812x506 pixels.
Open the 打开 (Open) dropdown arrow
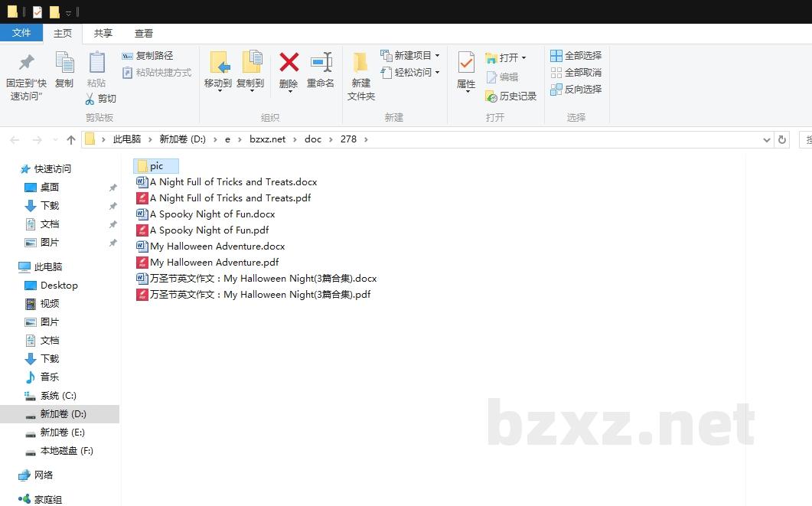coord(523,56)
